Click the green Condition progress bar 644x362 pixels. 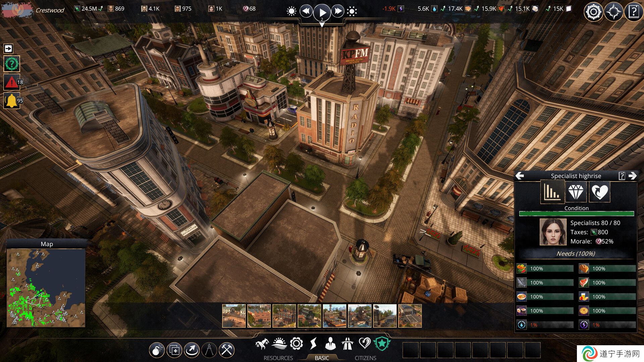pyautogui.click(x=576, y=214)
